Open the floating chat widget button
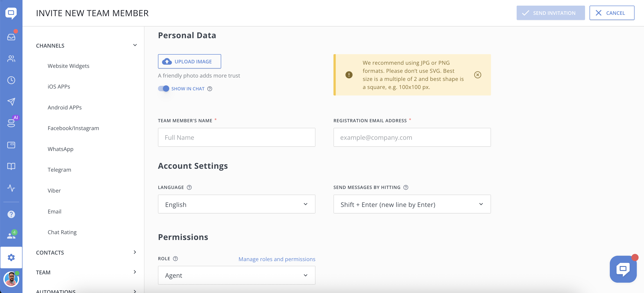 pos(623,269)
